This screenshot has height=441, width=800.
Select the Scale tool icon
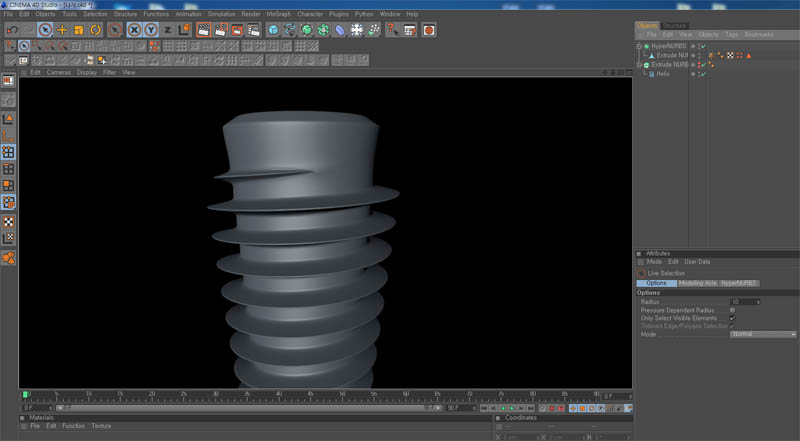[79, 30]
